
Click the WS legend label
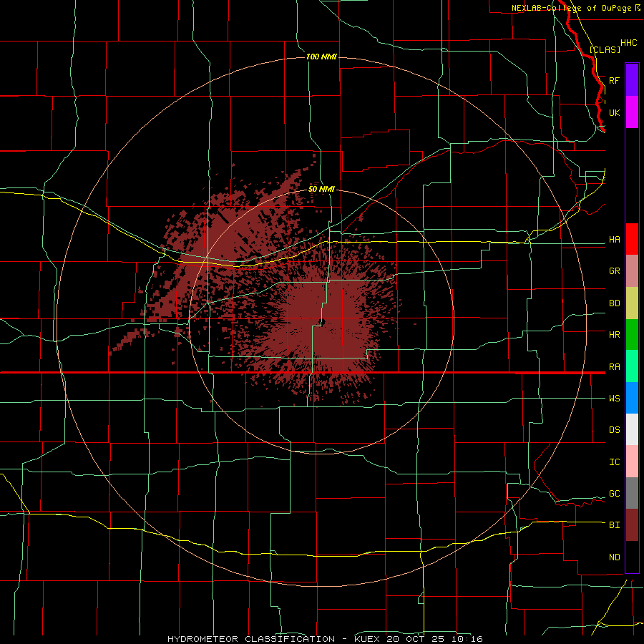coord(615,399)
